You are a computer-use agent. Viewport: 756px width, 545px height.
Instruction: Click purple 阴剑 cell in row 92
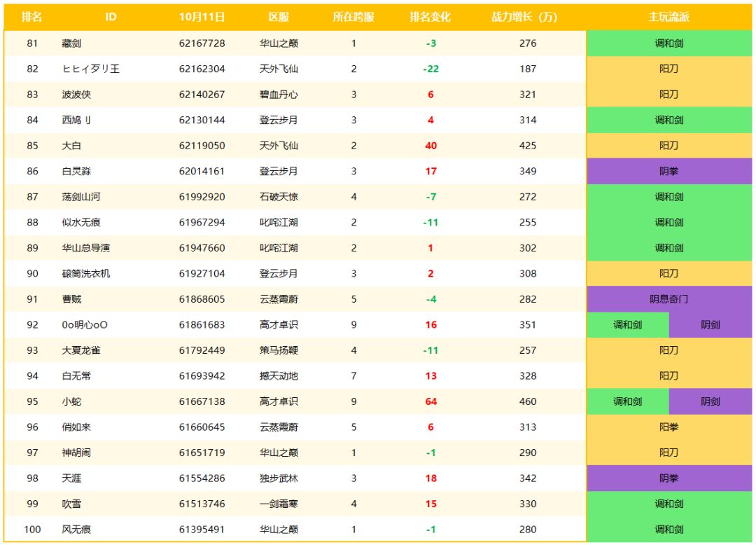click(x=710, y=324)
